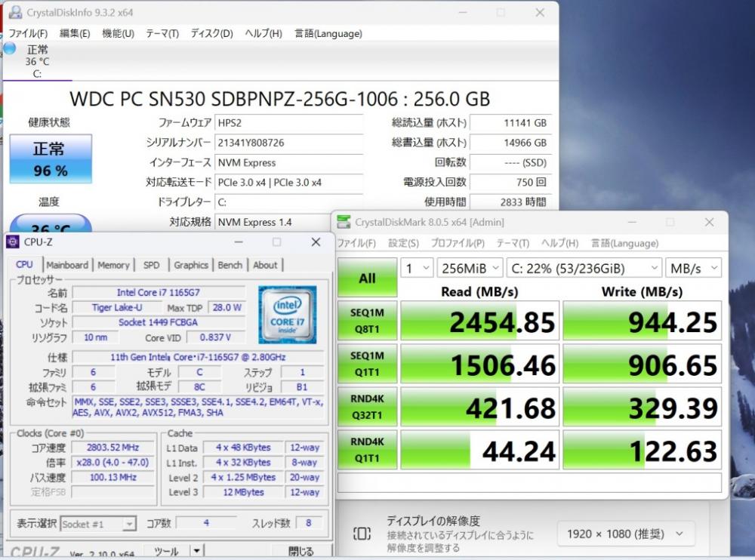
Task: Switch to the SPD tab in CPU-Z
Action: [151, 265]
